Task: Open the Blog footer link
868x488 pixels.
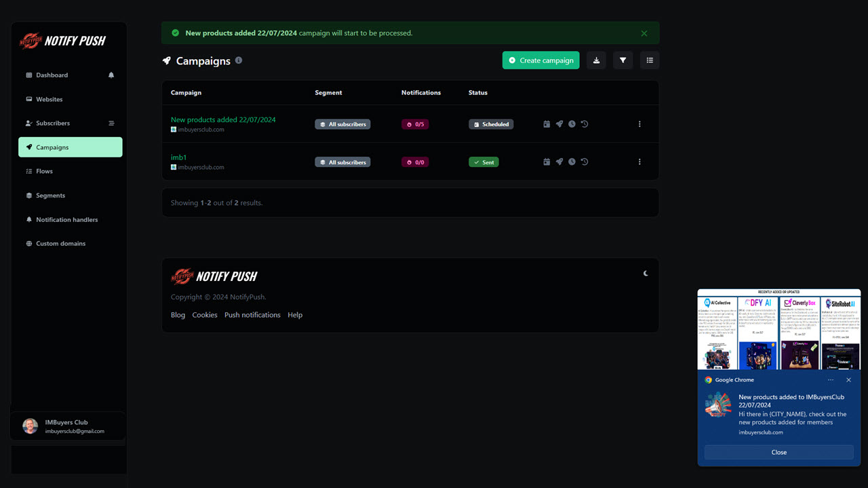Action: click(x=178, y=315)
